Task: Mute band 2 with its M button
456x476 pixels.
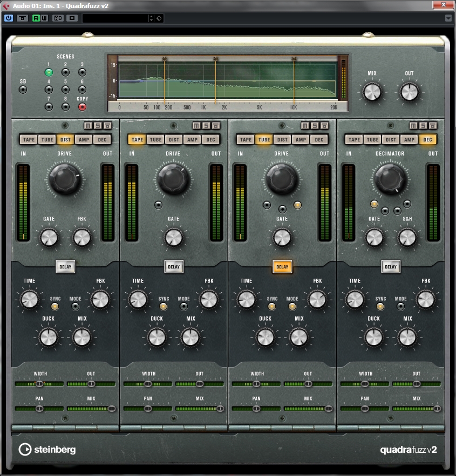Action: click(x=196, y=126)
